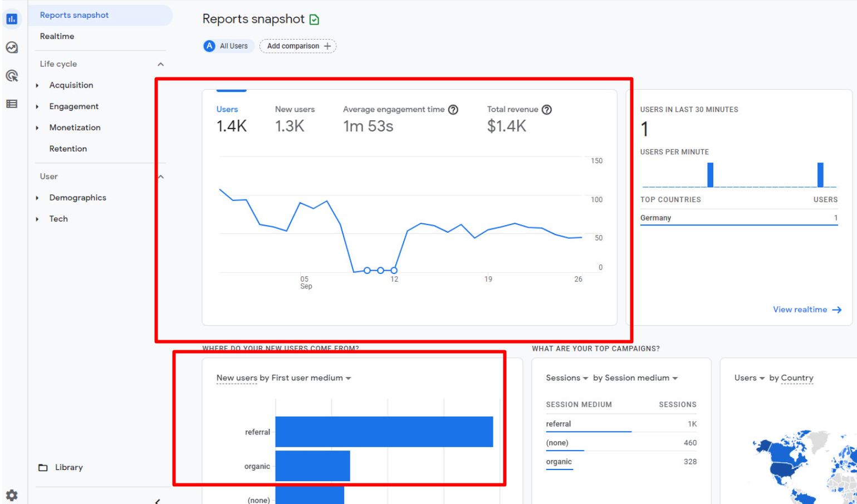Select Realtime in the navigation
The height and width of the screenshot is (504, 857).
57,36
